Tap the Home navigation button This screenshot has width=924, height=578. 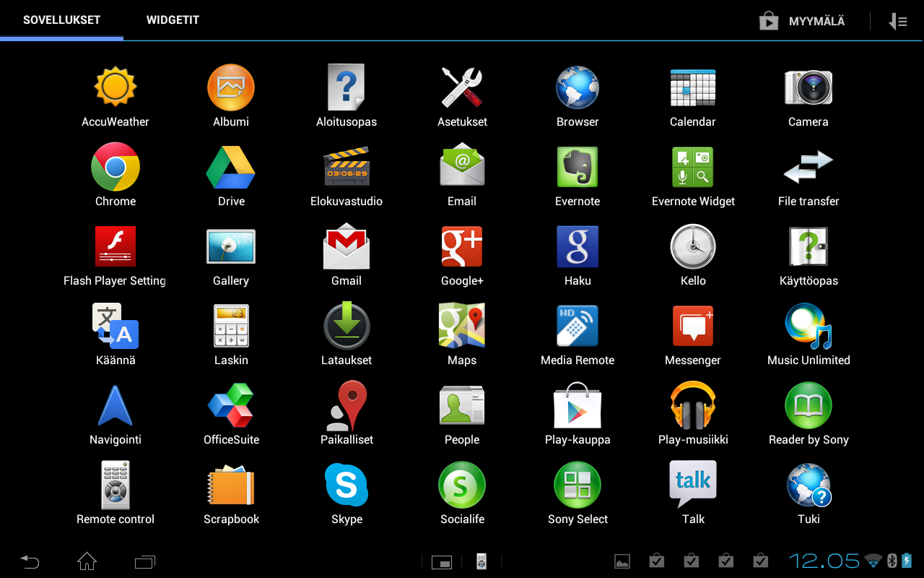(x=87, y=561)
